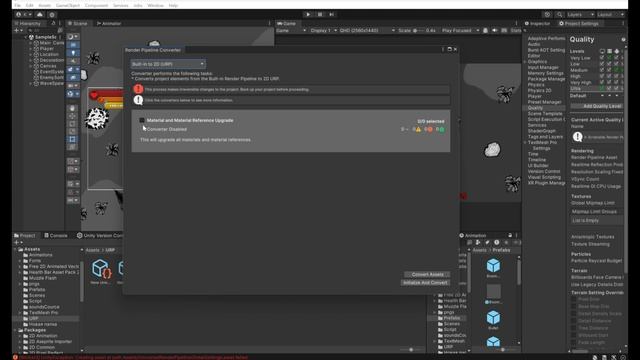
Task: Open the Built-in to 2D (URP) converter dropdown
Action: click(168, 64)
